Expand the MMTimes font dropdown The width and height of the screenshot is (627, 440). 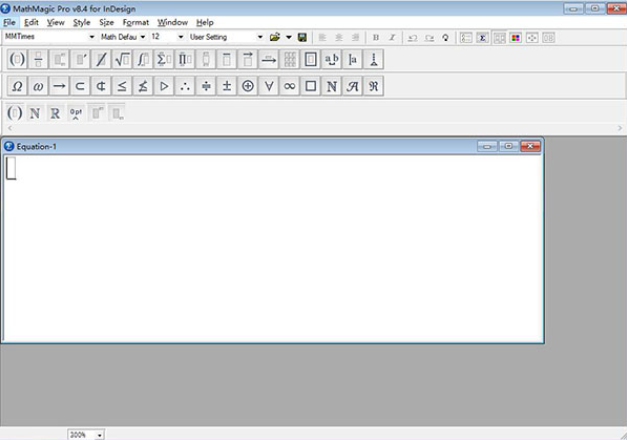click(x=92, y=37)
